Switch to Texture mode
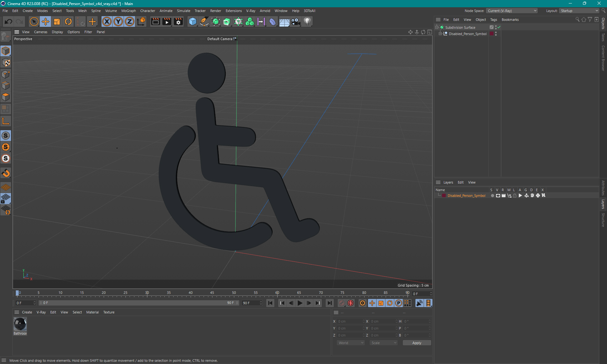This screenshot has height=364, width=607. click(6, 63)
